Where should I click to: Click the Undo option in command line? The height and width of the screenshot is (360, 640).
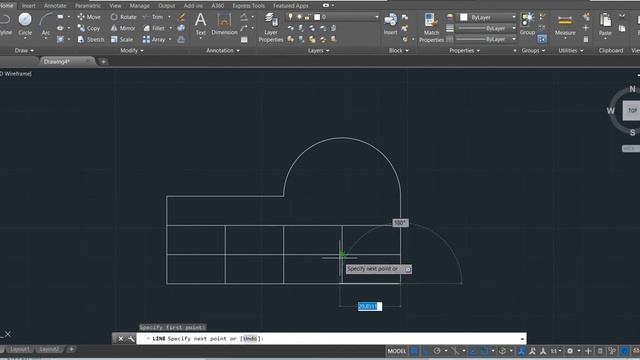coord(250,339)
